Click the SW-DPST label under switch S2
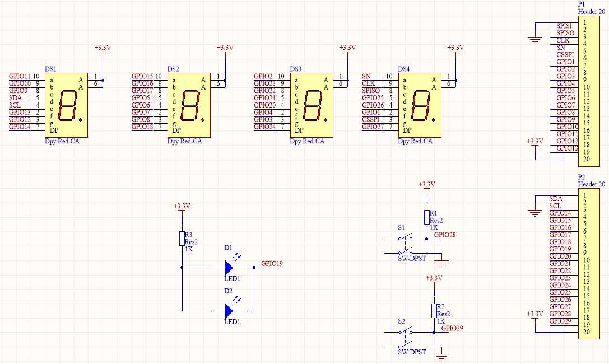 click(x=412, y=352)
